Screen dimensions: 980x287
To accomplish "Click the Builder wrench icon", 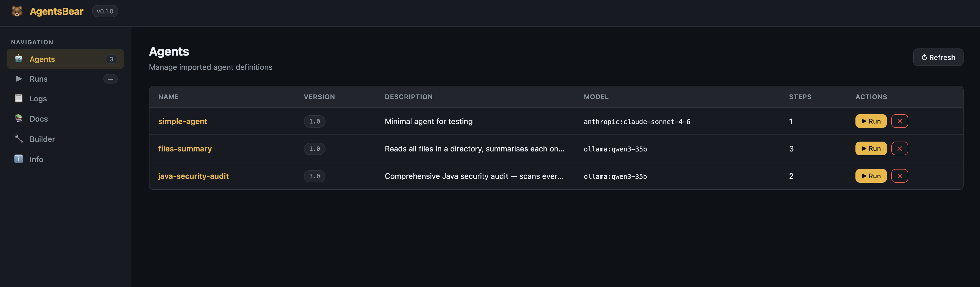I will 19,139.
